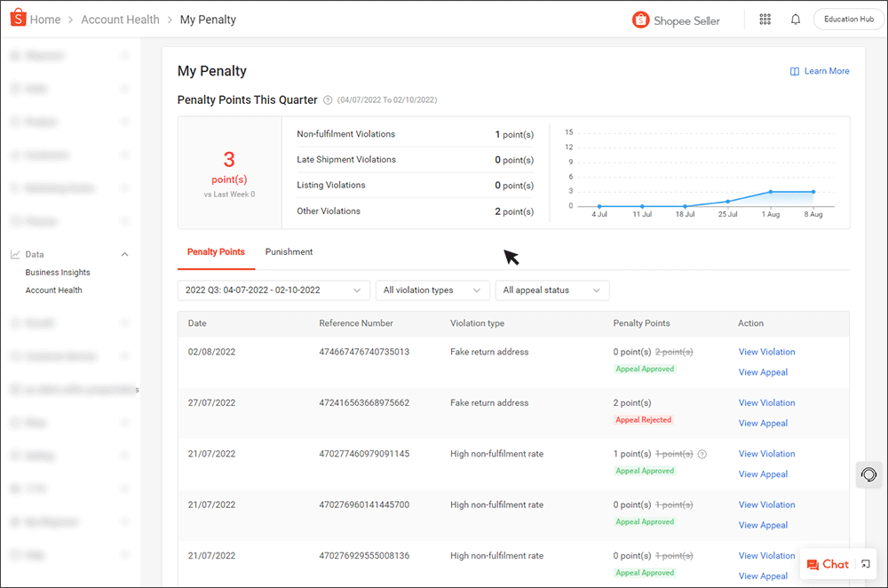Click the 8 Aug data point on chart
This screenshot has width=888, height=588.
click(813, 192)
